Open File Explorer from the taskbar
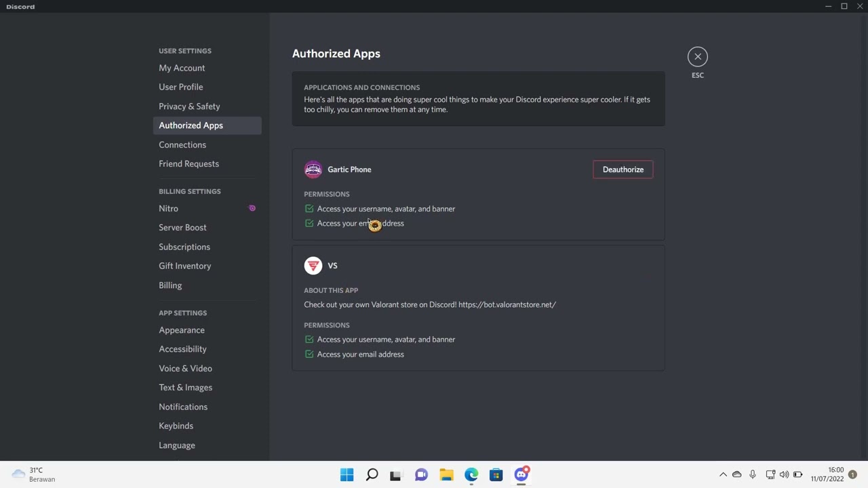The height and width of the screenshot is (488, 868). pos(446,474)
